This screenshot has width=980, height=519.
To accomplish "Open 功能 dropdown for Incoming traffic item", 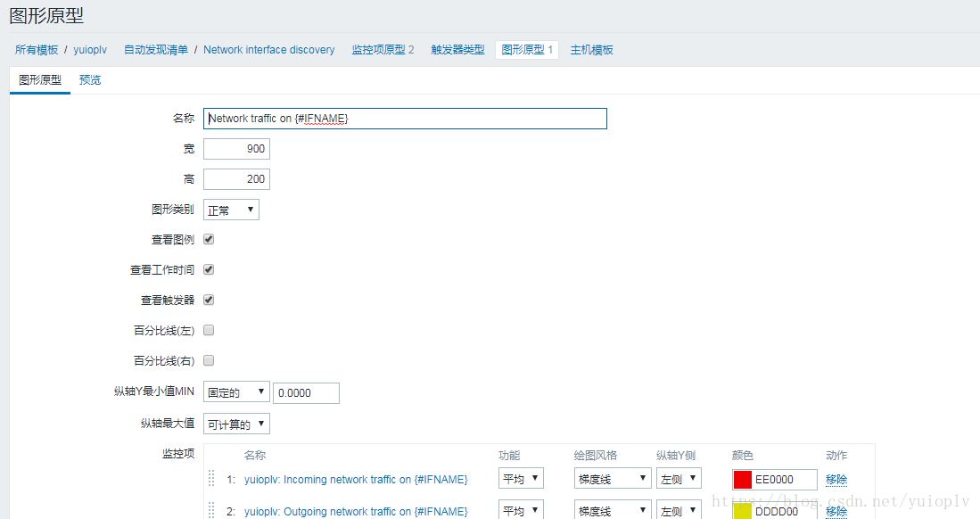I will click(x=521, y=478).
